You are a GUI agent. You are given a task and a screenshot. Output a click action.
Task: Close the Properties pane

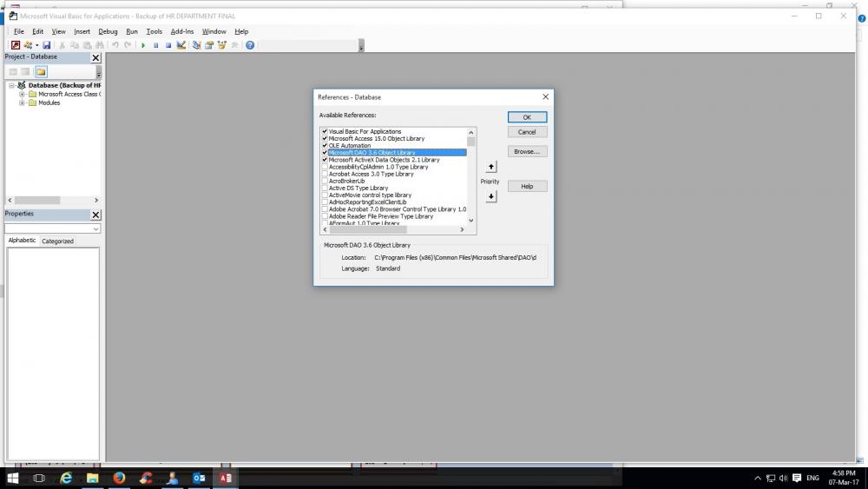coord(95,215)
